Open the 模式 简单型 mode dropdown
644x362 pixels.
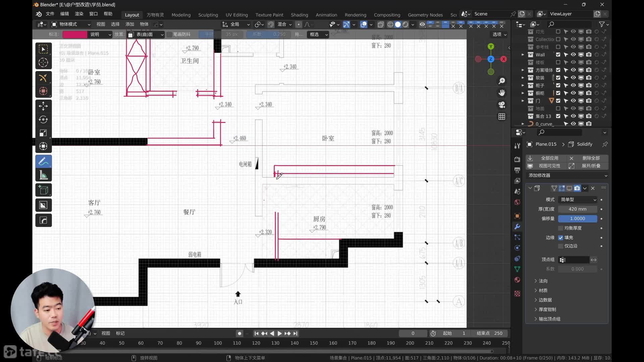tap(578, 200)
